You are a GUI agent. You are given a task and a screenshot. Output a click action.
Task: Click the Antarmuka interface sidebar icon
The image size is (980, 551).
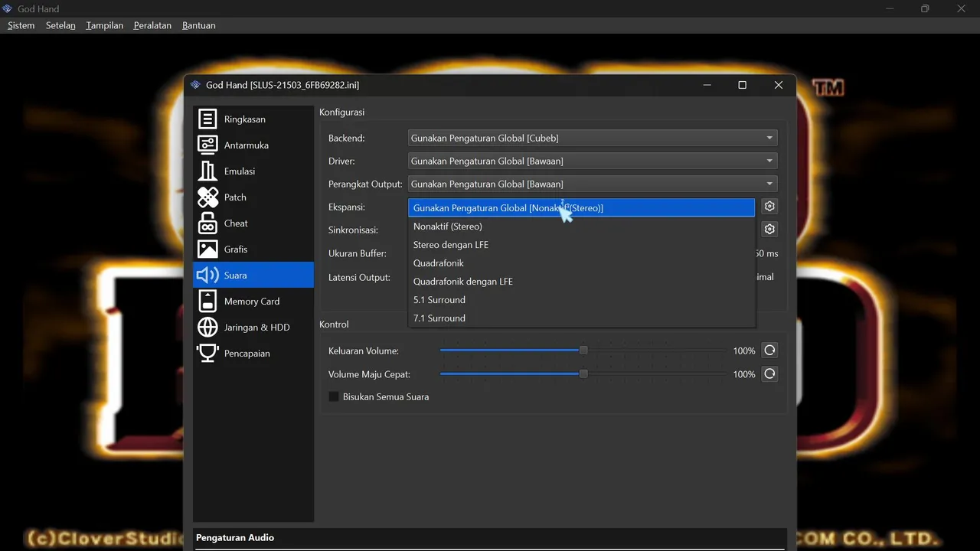pos(207,145)
